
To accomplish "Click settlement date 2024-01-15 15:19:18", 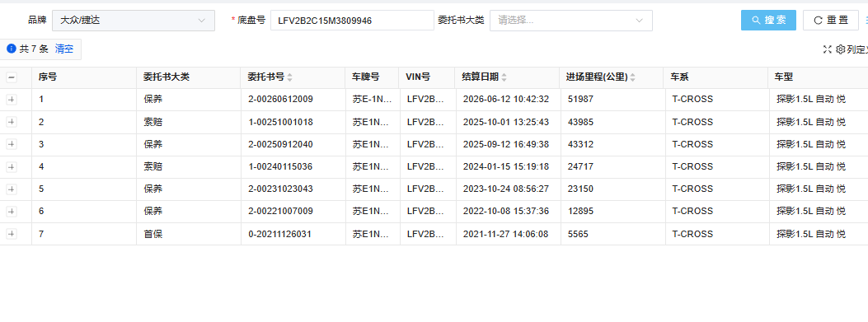I will click(x=506, y=166).
